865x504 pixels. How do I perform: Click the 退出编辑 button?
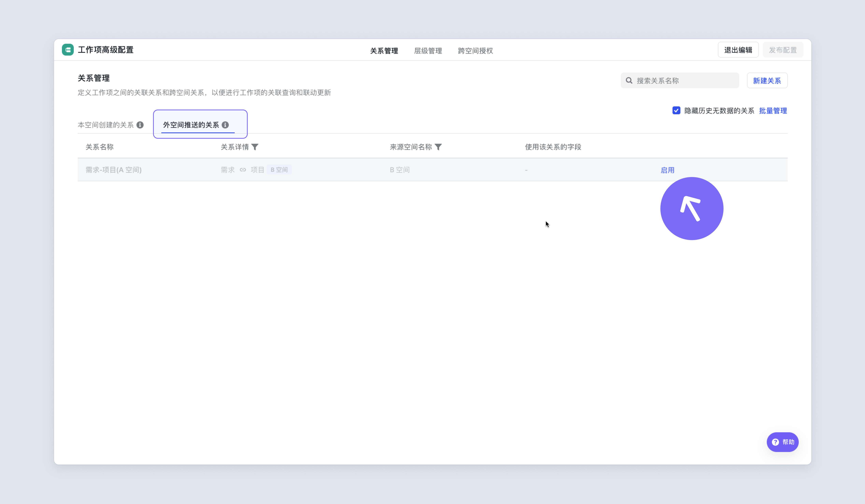[738, 50]
